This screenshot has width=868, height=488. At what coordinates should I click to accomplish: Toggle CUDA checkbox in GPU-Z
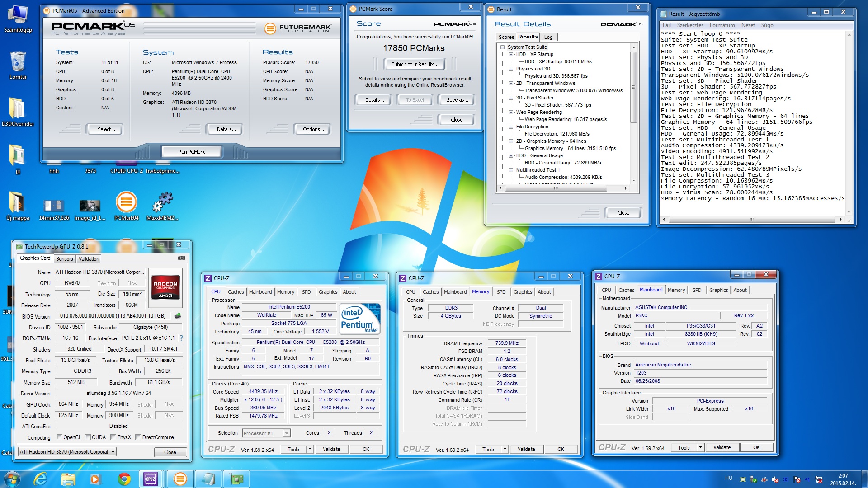point(88,437)
